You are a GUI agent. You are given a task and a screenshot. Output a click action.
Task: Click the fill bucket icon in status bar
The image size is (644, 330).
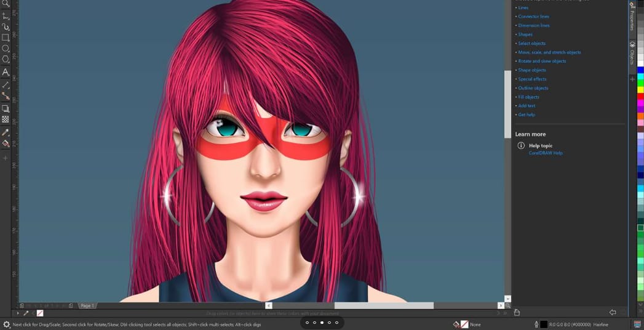pos(456,324)
